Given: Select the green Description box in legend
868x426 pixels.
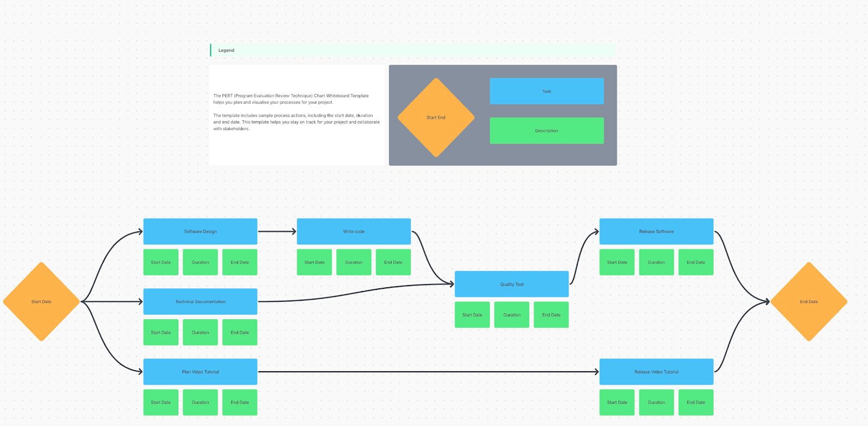Looking at the screenshot, I should point(547,131).
